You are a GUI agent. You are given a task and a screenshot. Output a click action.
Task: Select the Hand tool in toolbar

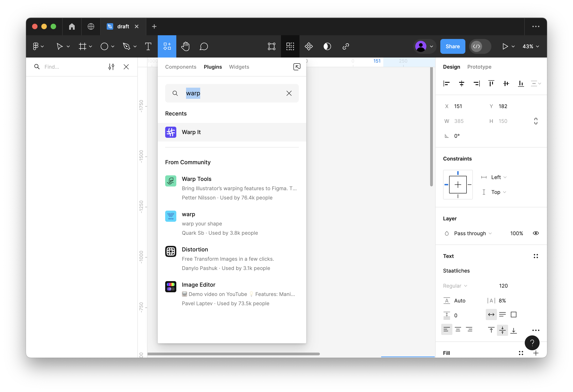coord(185,46)
